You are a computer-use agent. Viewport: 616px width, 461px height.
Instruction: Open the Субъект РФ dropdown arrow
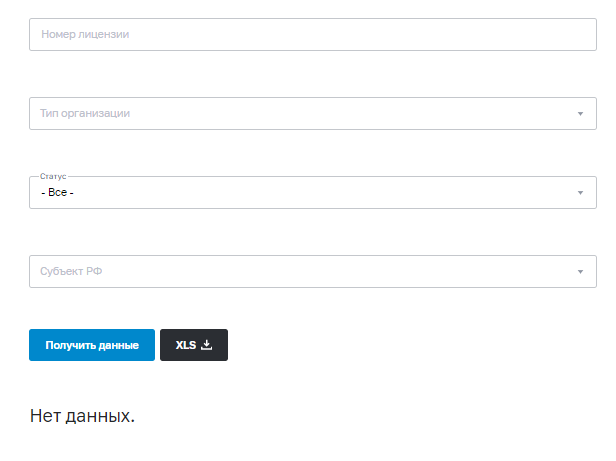click(x=580, y=272)
